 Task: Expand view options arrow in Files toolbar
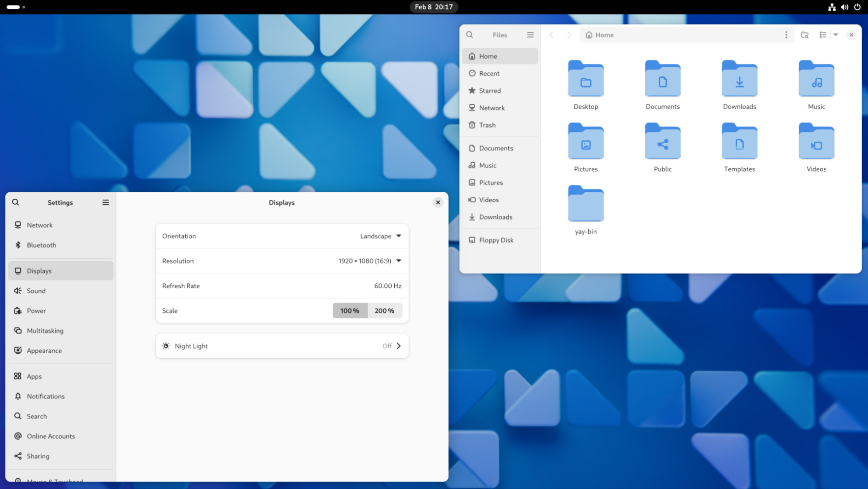click(x=836, y=35)
